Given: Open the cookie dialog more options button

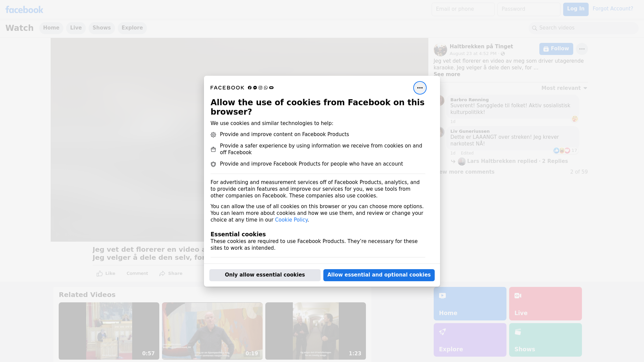Looking at the screenshot, I should point(420,88).
